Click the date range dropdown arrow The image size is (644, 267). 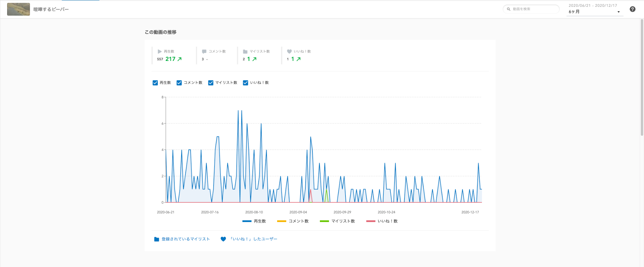(618, 12)
